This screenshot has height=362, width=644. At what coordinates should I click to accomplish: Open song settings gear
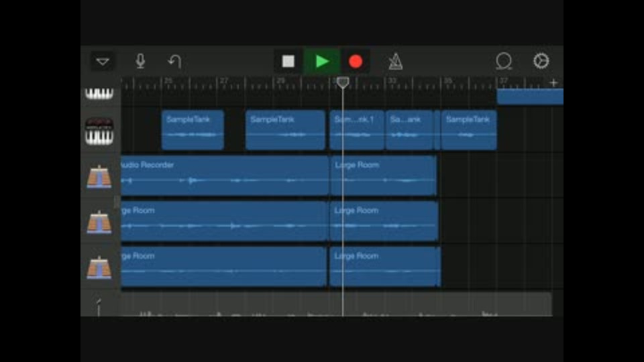point(541,61)
